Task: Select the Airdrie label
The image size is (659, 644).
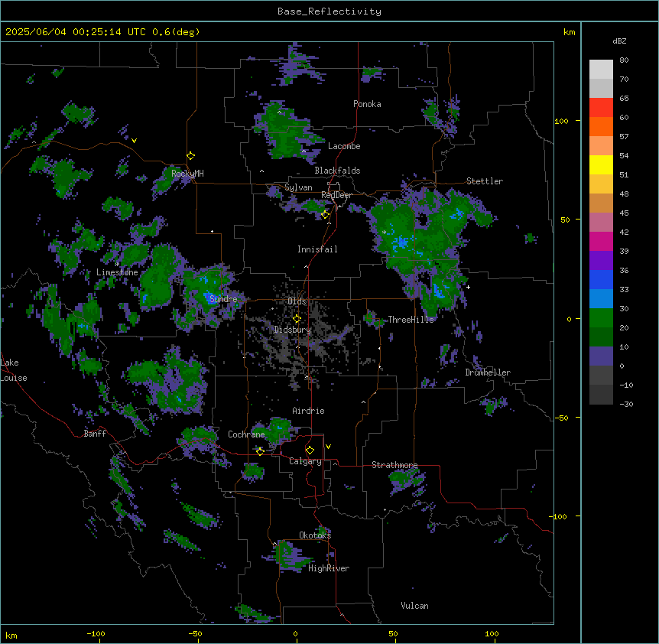Action: (308, 411)
